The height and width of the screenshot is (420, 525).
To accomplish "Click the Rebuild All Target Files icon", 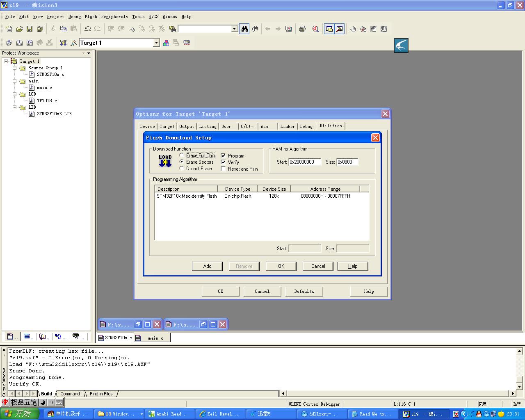I will (x=30, y=43).
